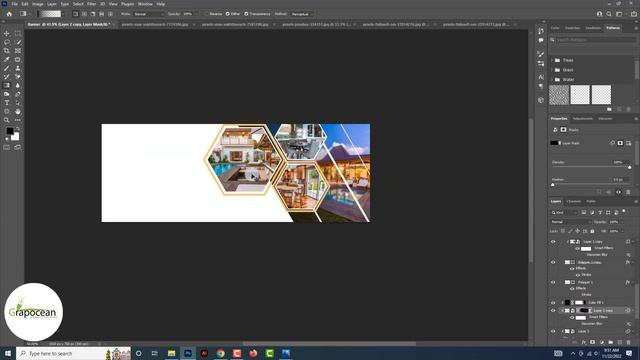Open the Filter menu
640x360 pixels.
tap(91, 4)
